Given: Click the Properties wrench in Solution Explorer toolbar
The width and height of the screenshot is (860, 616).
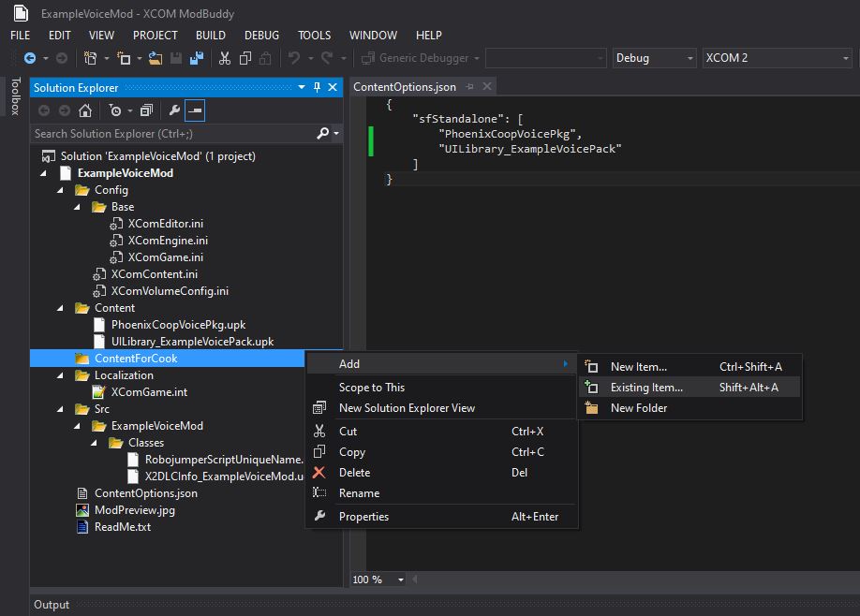Looking at the screenshot, I should coord(173,110).
